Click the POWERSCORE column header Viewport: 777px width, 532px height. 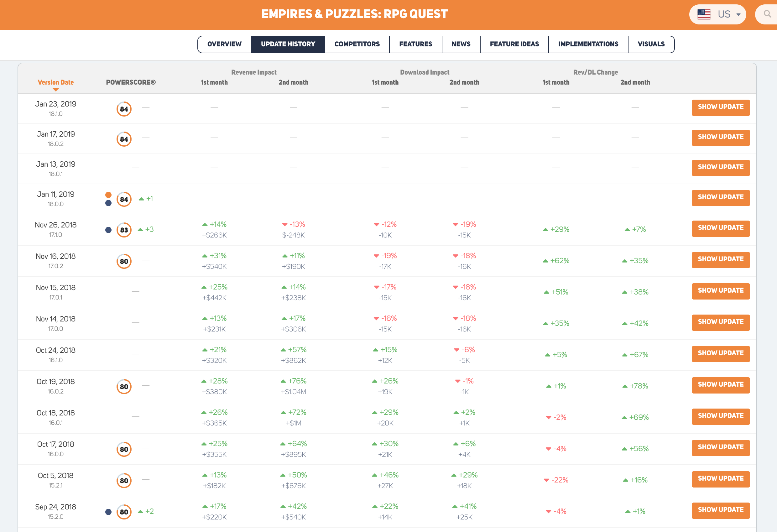tap(131, 82)
